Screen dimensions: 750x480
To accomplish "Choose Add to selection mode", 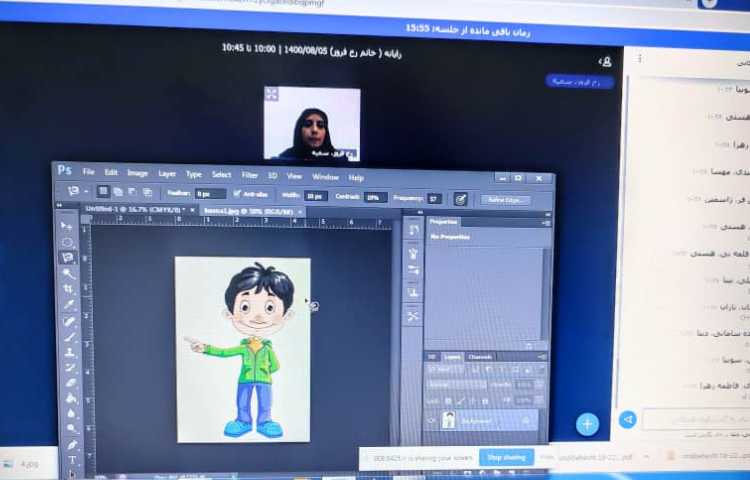I will pos(118,192).
